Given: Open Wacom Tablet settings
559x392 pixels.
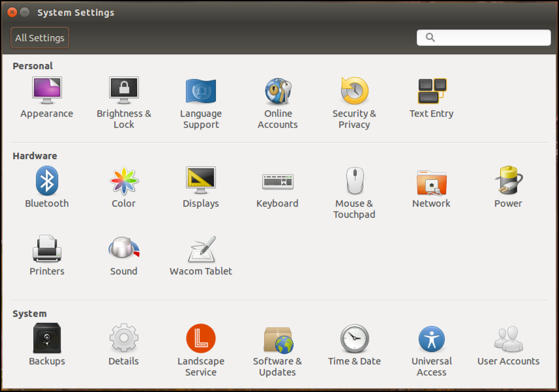Looking at the screenshot, I should [200, 253].
